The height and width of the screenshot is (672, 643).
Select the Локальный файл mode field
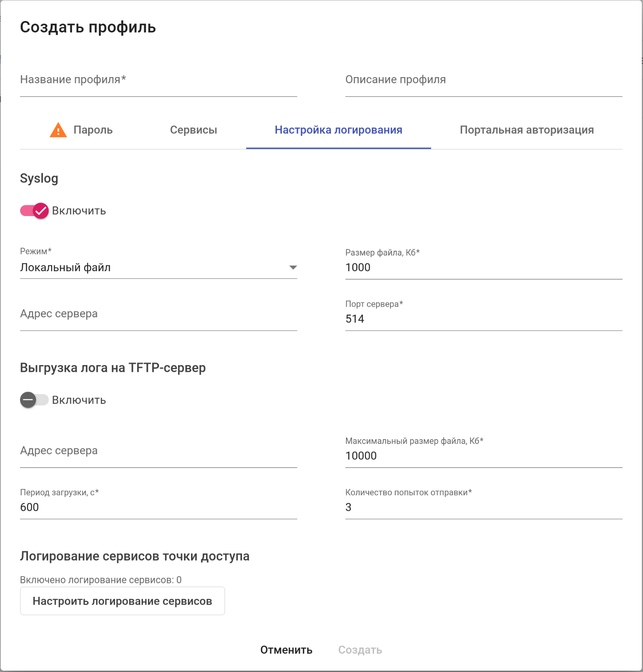[151, 268]
